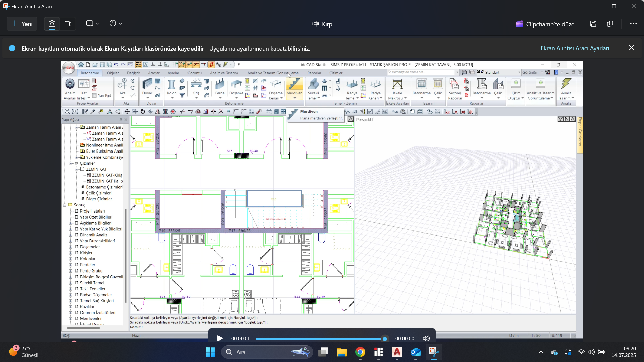The image size is (644, 362).
Task: Toggle the N viewport mode button
Action: point(567,119)
